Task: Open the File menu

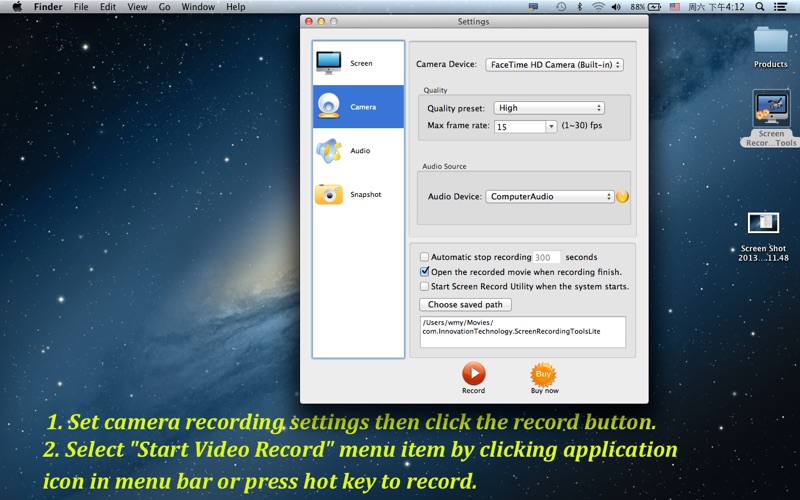Action: (x=81, y=7)
